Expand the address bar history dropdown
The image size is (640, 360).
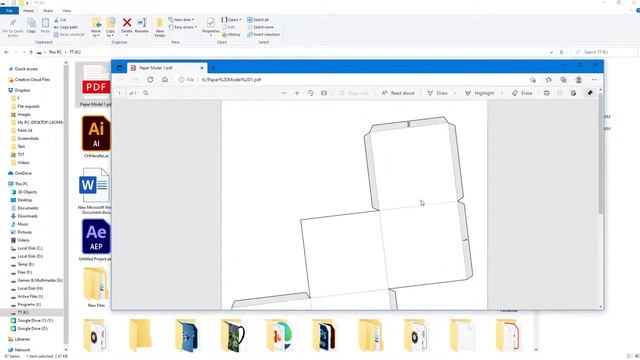pos(552,52)
